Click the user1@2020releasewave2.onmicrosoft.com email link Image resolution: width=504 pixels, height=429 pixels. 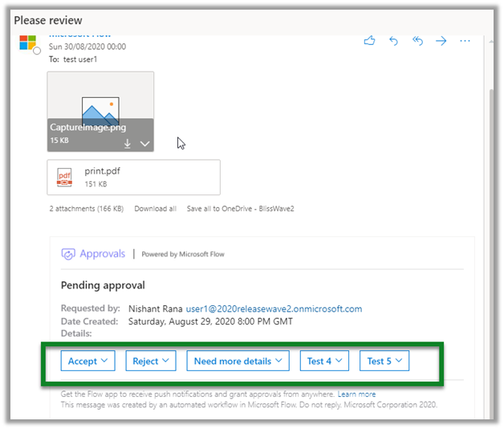click(274, 308)
